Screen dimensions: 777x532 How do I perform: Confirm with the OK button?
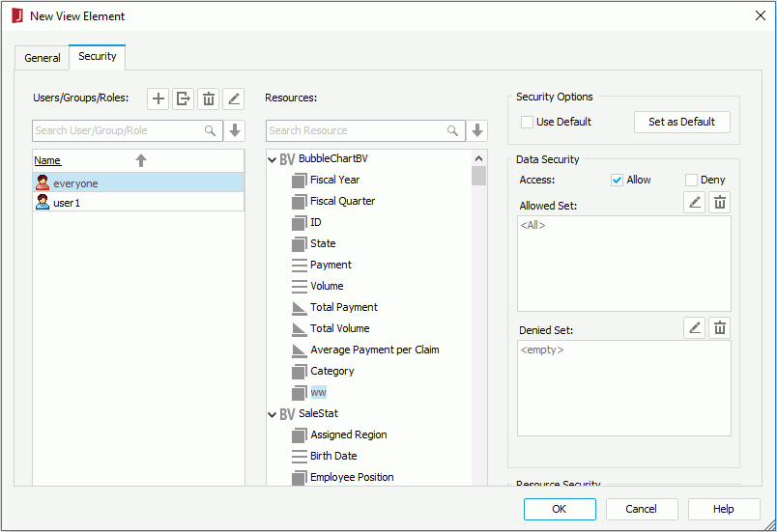(x=560, y=509)
